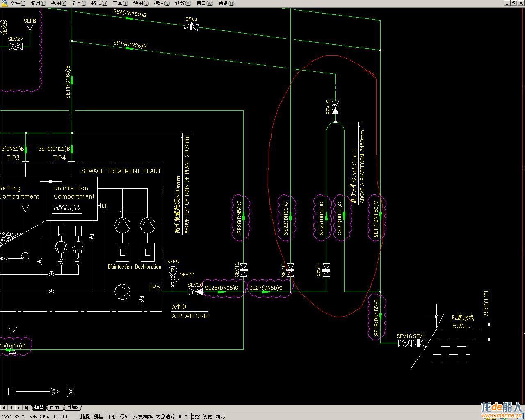Select the SE11(DN65)B pipe label
525x420 pixels.
[68, 82]
